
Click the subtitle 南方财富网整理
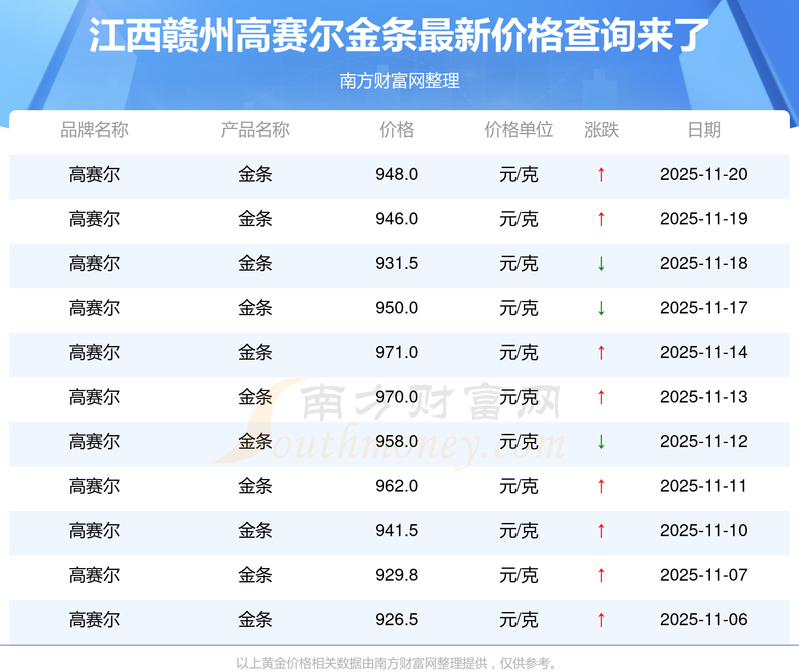coord(399,81)
